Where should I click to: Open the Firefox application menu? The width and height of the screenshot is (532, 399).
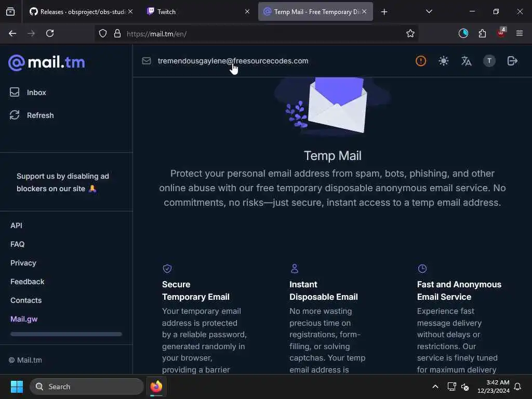(520, 33)
